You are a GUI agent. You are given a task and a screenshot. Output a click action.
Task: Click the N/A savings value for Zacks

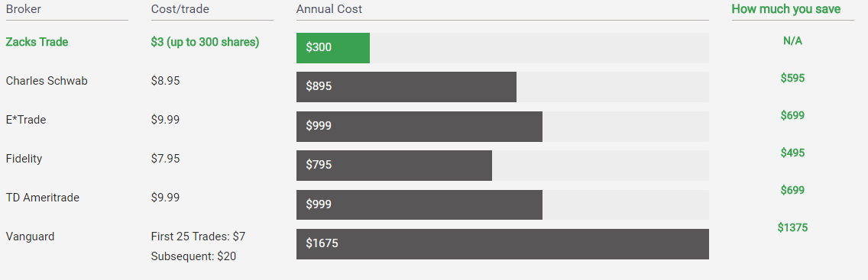(792, 41)
